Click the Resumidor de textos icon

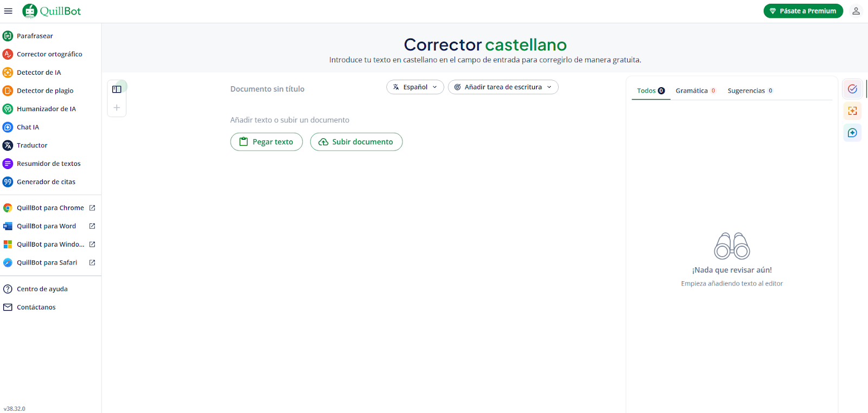click(8, 164)
